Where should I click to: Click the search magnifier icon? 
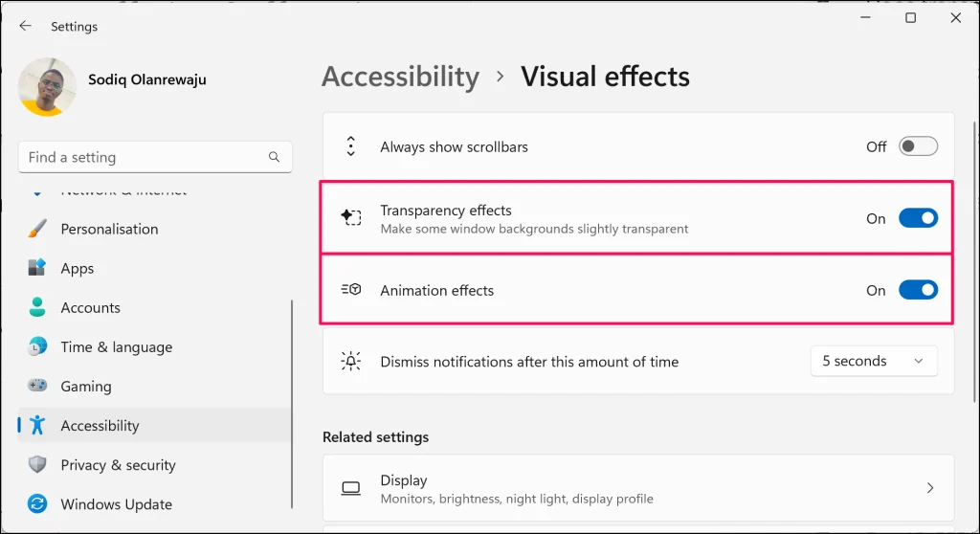275,157
